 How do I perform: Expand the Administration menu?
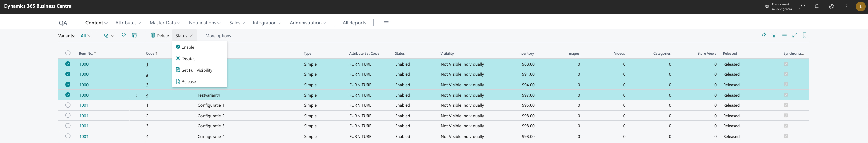click(x=308, y=23)
